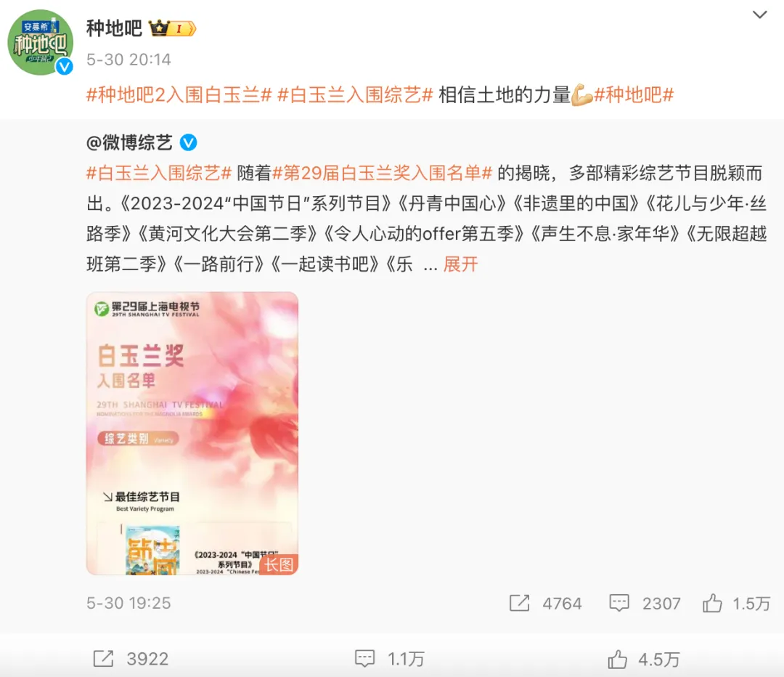Open 白玉兰奖 long image thumbnail
Viewport: 784px width, 677px height.
coord(192,434)
